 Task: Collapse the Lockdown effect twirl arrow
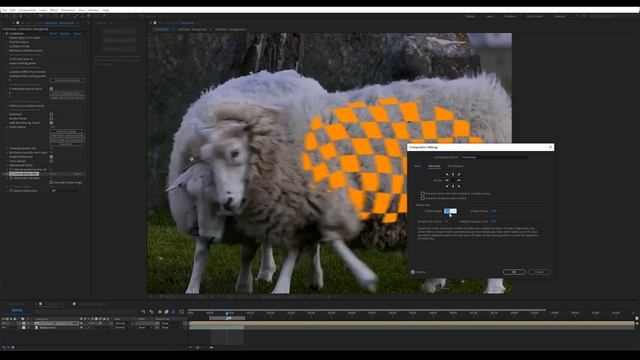pyautogui.click(x=3, y=33)
